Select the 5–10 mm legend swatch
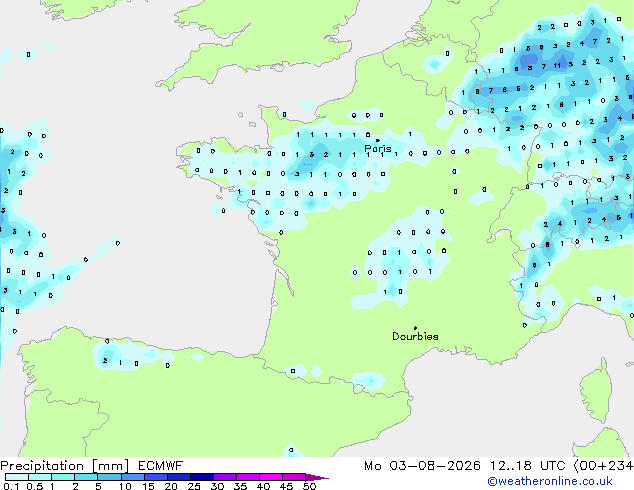634x490 pixels. point(109,477)
